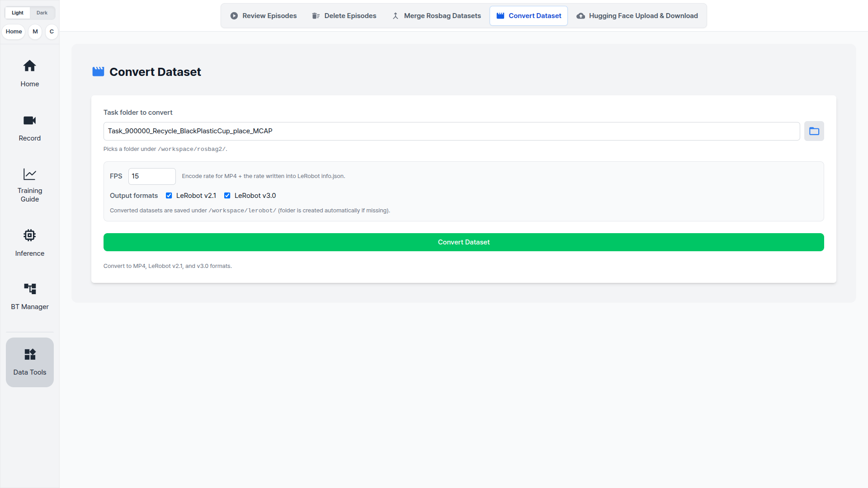
Task: Select the Convert Dataset tab
Action: (529, 16)
